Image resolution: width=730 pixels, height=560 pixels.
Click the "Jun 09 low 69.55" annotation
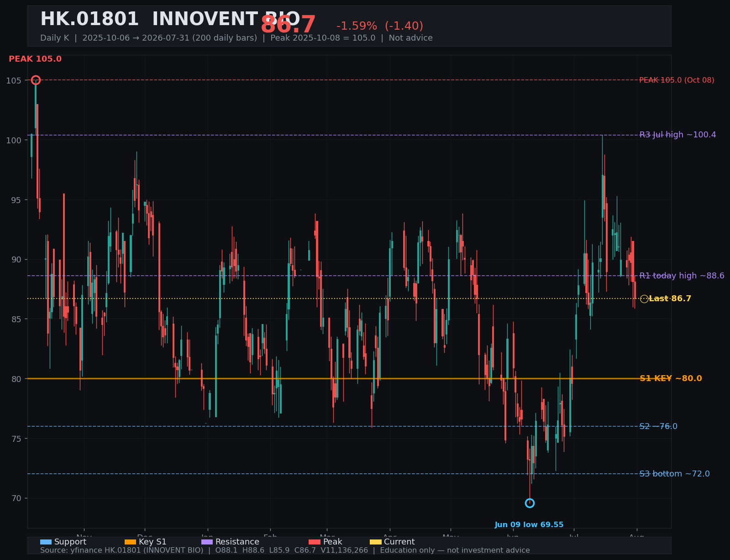[529, 525]
